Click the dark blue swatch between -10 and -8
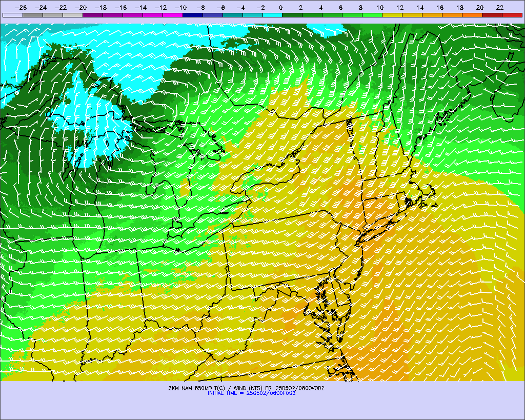Image resolution: width=525 pixels, height=420 pixels. pyautogui.click(x=193, y=15)
